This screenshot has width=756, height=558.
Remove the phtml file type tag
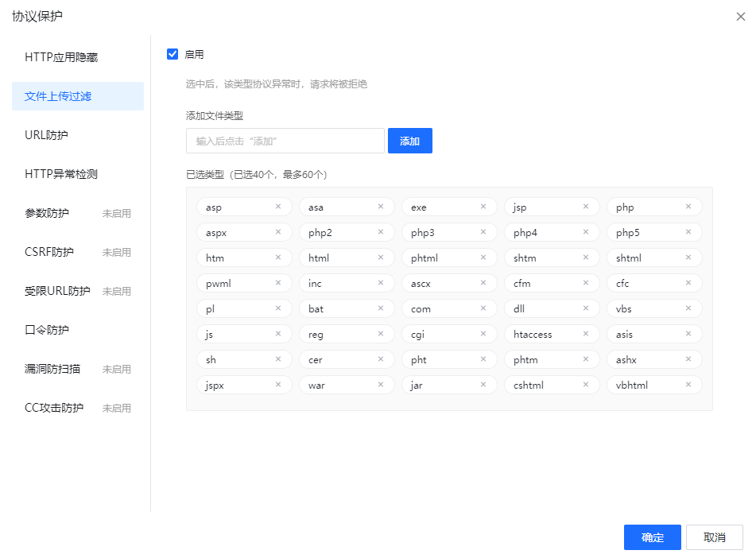tap(483, 258)
